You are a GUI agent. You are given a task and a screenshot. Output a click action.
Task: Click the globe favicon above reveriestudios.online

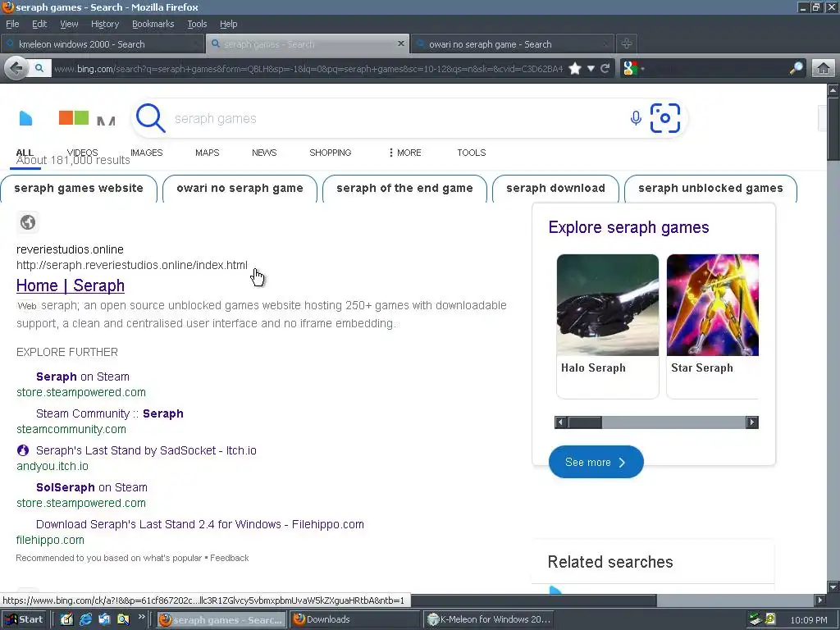[28, 221]
